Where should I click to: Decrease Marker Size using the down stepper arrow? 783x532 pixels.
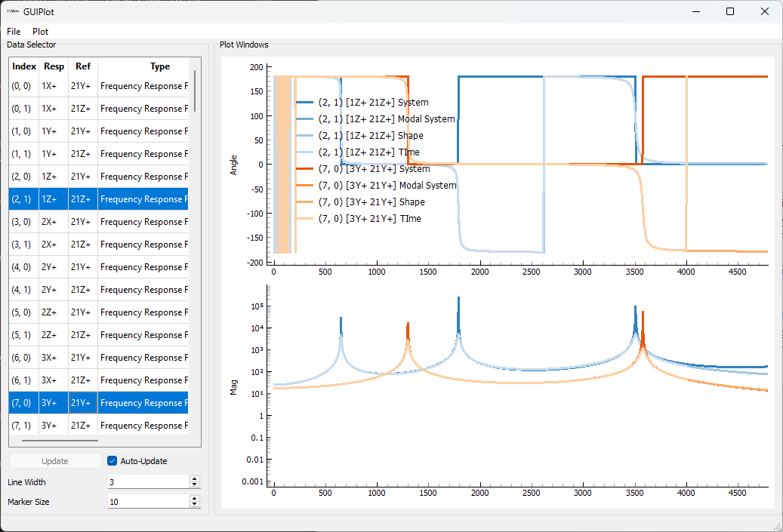(x=195, y=504)
